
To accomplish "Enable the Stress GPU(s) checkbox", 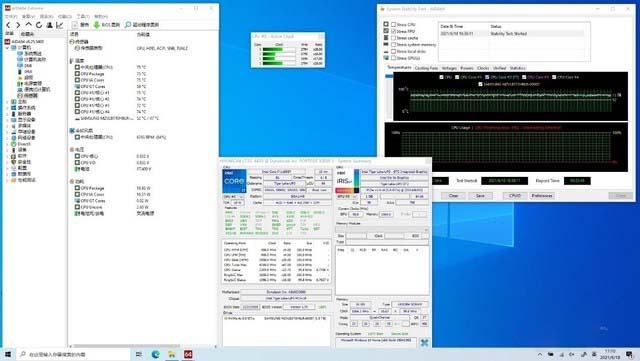I will pos(393,58).
